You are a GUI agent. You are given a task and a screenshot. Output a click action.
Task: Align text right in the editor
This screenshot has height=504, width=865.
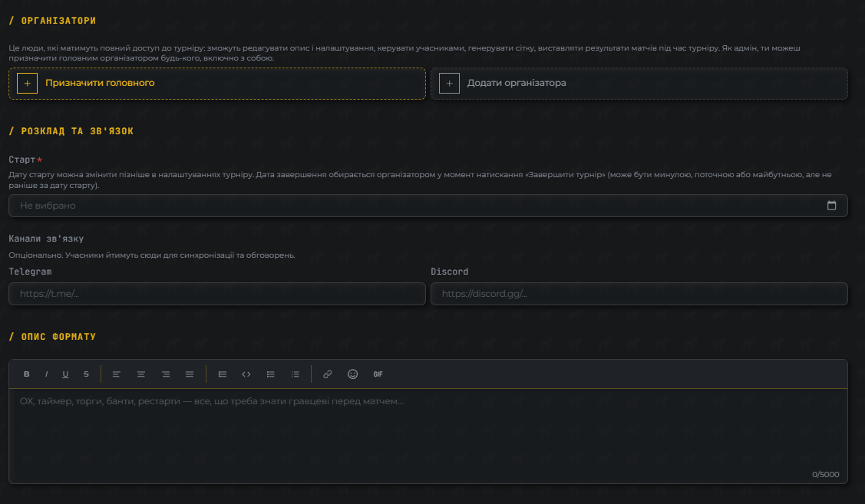166,374
